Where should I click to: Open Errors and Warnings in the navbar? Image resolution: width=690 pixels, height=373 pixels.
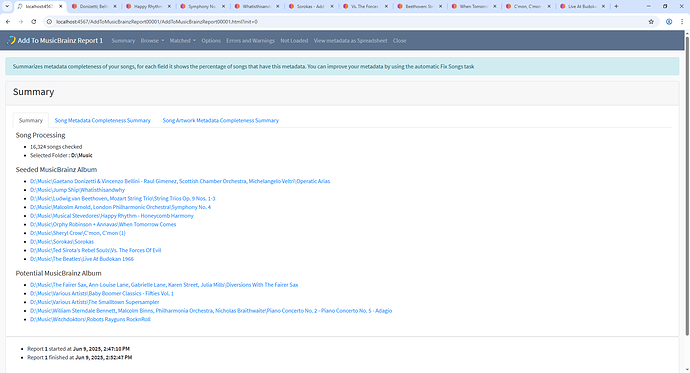coord(250,40)
